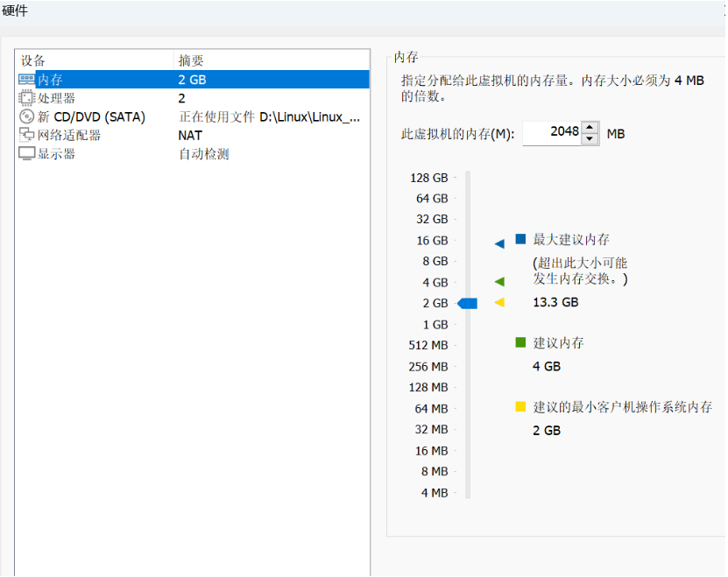Click the 16 MB scale label
This screenshot has width=728, height=577.
tap(431, 451)
